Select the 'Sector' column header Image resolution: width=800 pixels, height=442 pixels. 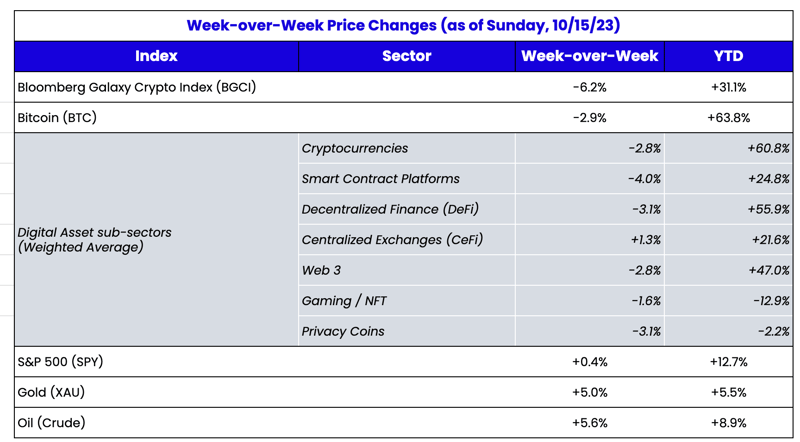click(406, 56)
